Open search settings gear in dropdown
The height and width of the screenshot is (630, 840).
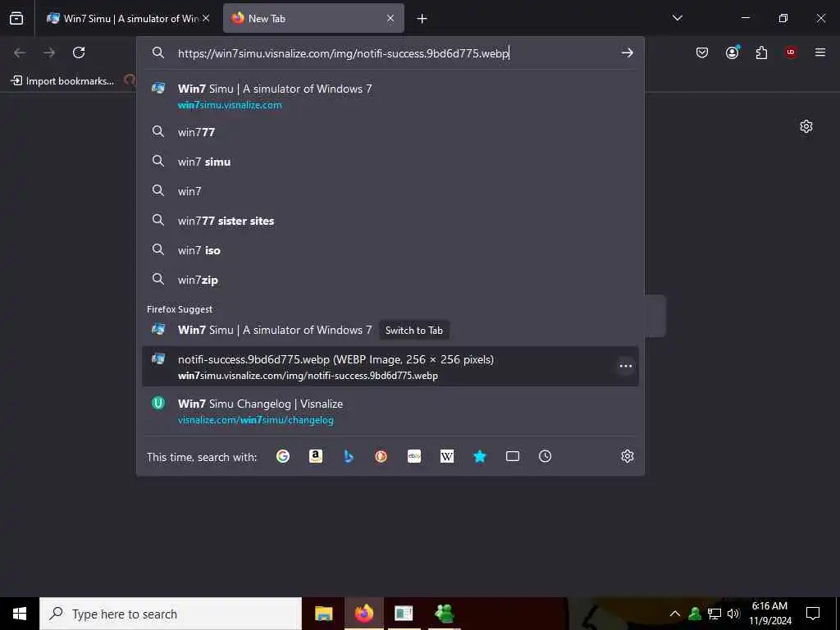point(627,456)
